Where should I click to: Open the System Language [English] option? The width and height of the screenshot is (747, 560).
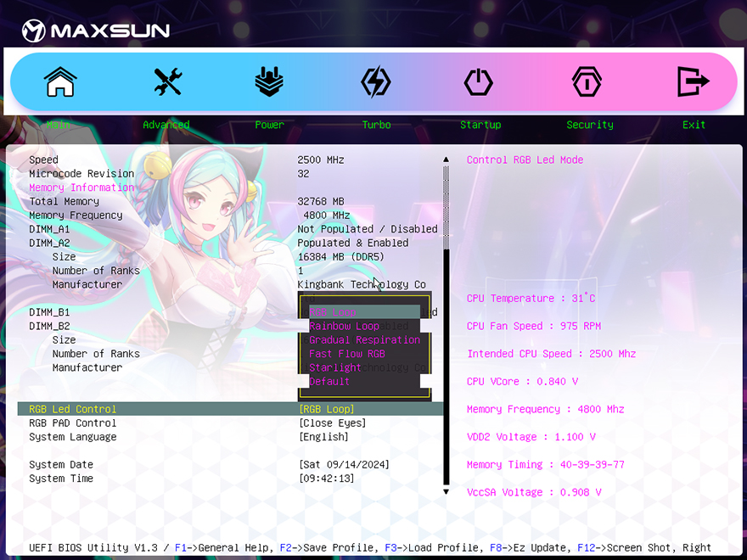pos(323,437)
